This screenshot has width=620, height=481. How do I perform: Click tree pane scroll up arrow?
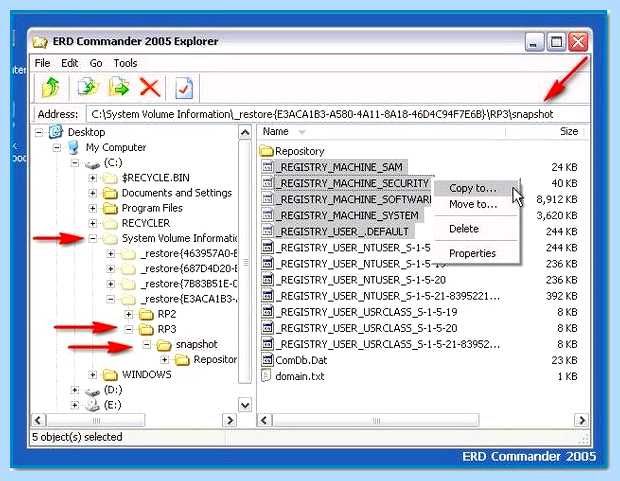tap(245, 132)
